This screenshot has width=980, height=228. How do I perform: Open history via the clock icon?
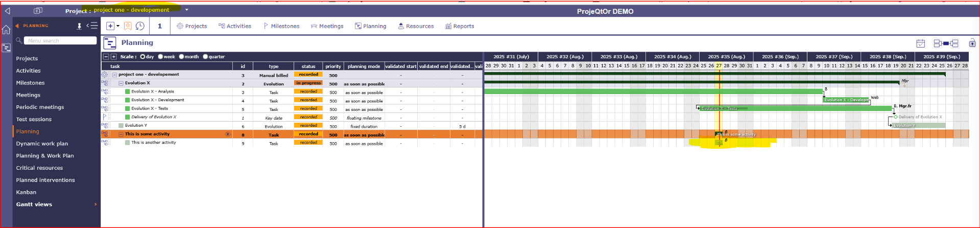pos(140,26)
